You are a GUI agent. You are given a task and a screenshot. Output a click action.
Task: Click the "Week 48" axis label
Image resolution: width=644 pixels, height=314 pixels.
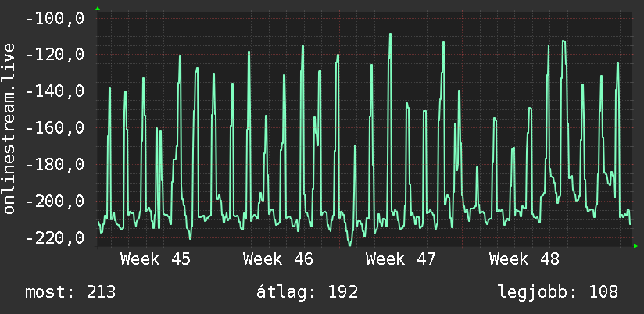524,259
